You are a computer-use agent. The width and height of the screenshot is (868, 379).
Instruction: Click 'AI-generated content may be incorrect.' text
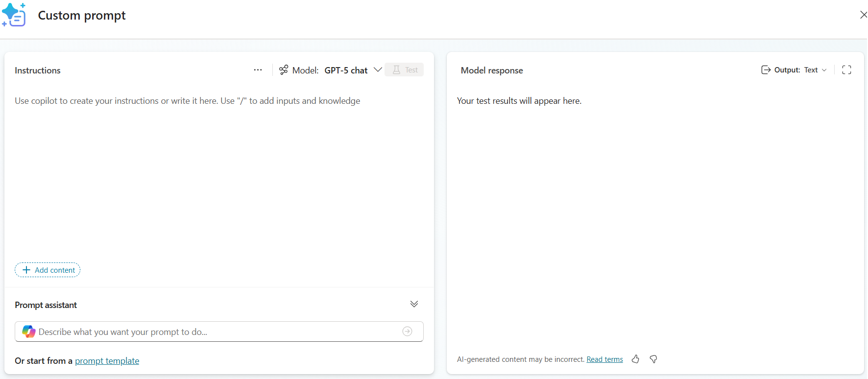521,359
